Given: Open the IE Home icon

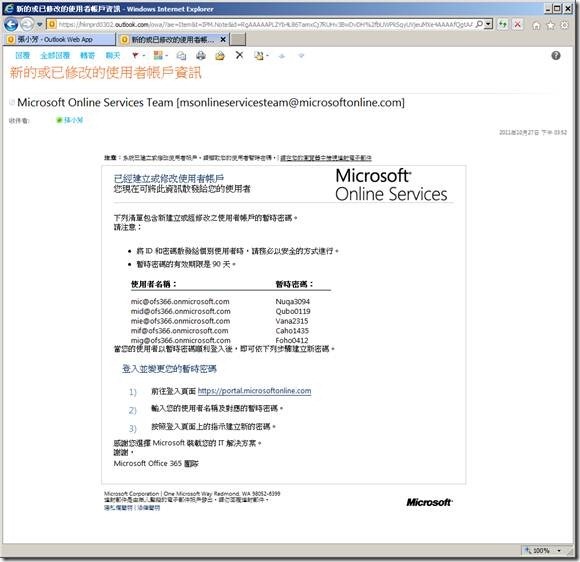Looking at the screenshot, I should [536, 25].
